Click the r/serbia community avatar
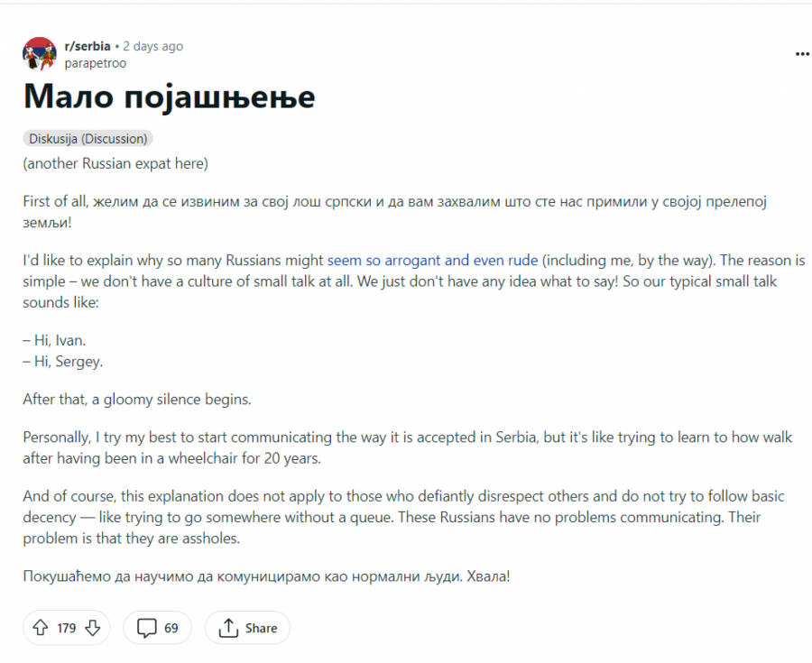The width and height of the screenshot is (812, 663). [x=39, y=53]
